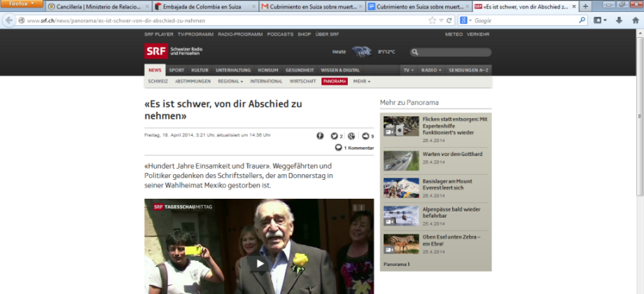This screenshot has height=294, width=644.
Task: Click the SRF logo in header
Action: pyautogui.click(x=156, y=51)
